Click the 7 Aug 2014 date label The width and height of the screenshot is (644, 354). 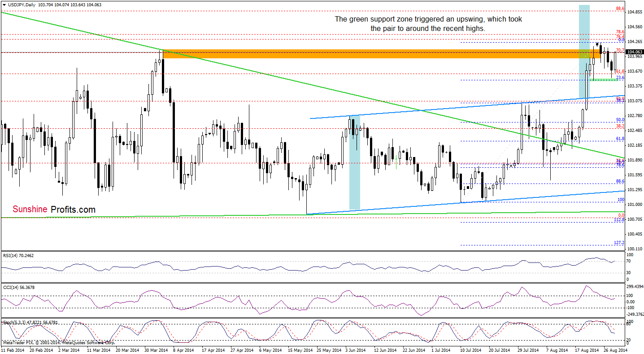[x=557, y=350]
